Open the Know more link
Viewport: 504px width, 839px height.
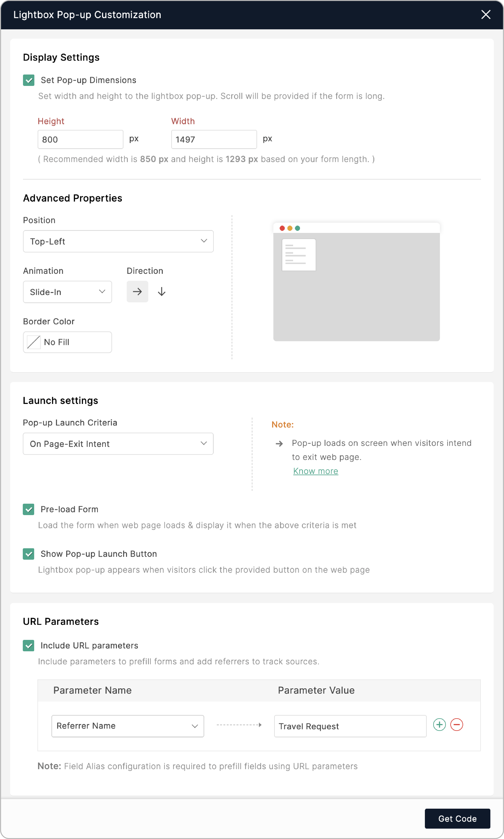315,471
